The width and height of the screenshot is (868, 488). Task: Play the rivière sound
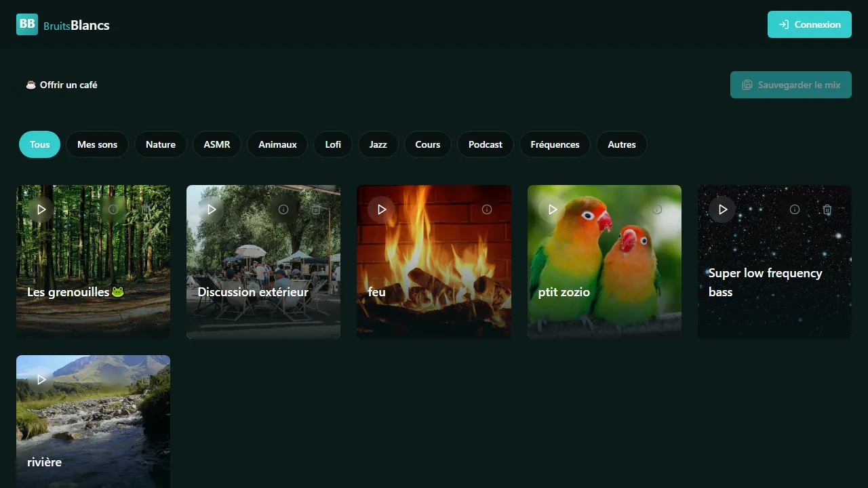click(41, 380)
